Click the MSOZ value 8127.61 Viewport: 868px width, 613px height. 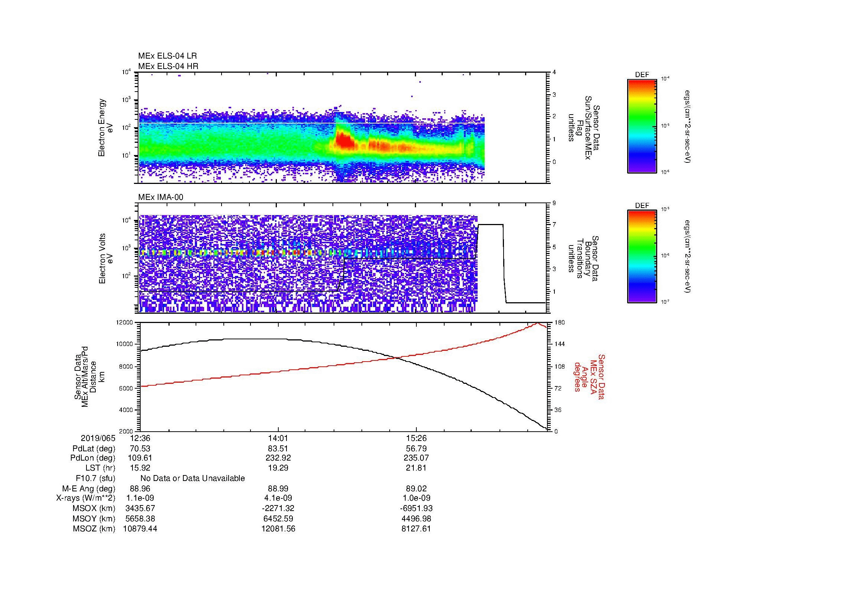click(416, 529)
